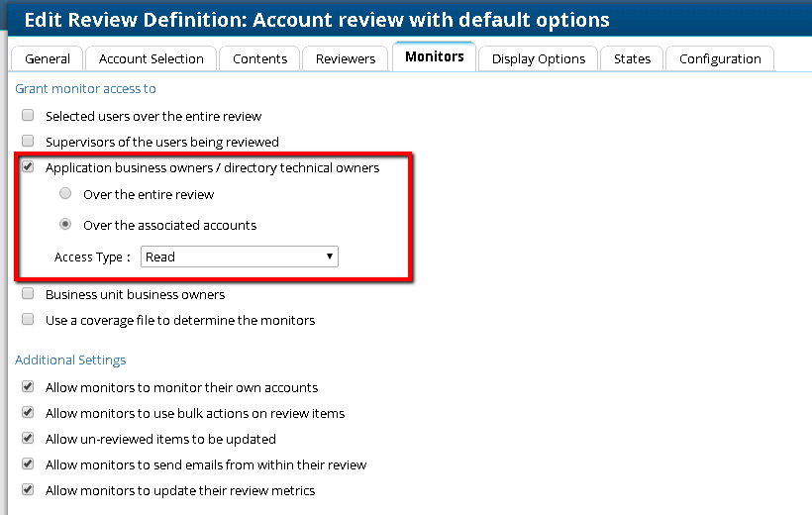Enable Business unit business owners checkbox
Screen dimensions: 812x515
(28, 294)
